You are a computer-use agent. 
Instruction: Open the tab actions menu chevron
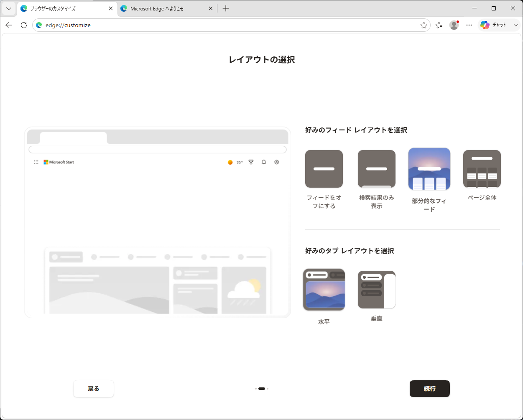click(x=8, y=8)
